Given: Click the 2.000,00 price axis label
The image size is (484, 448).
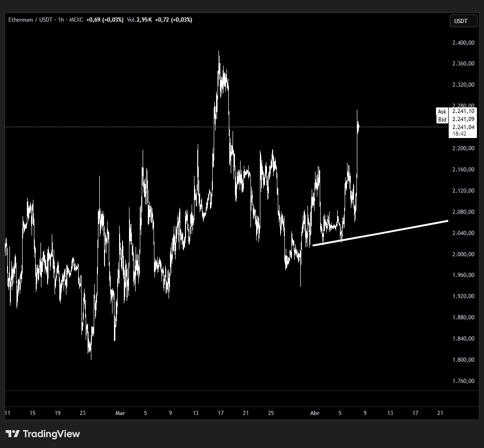Looking at the screenshot, I should pos(463,254).
